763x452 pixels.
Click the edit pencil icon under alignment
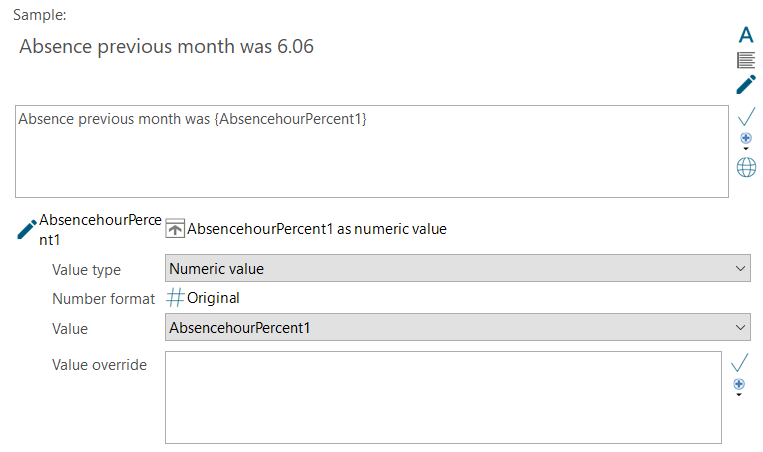[x=746, y=84]
